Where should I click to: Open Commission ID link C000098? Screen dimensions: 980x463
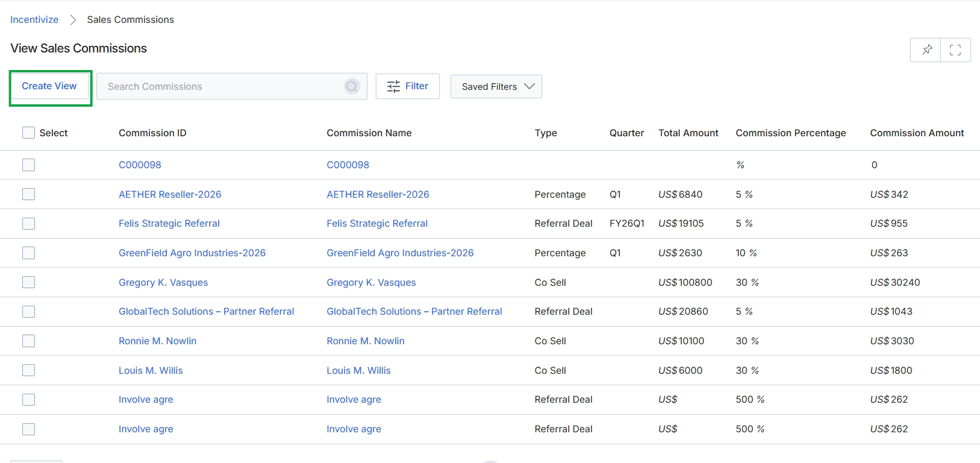tap(140, 165)
